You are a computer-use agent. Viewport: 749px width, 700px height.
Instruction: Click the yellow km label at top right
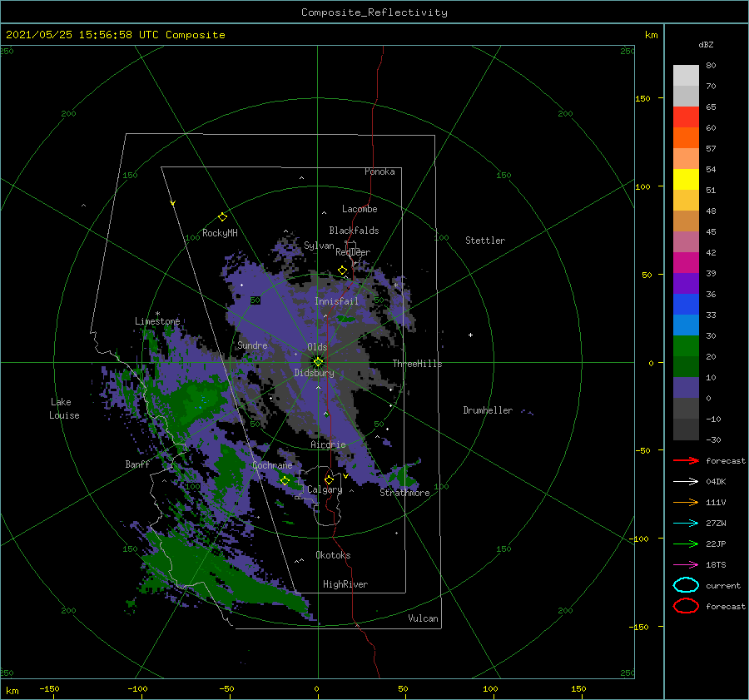point(651,35)
